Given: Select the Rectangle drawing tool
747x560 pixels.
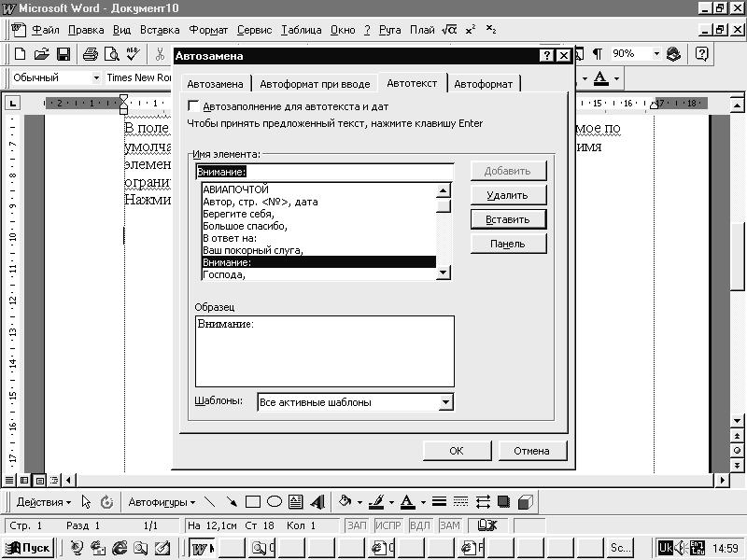Looking at the screenshot, I should [x=252, y=502].
